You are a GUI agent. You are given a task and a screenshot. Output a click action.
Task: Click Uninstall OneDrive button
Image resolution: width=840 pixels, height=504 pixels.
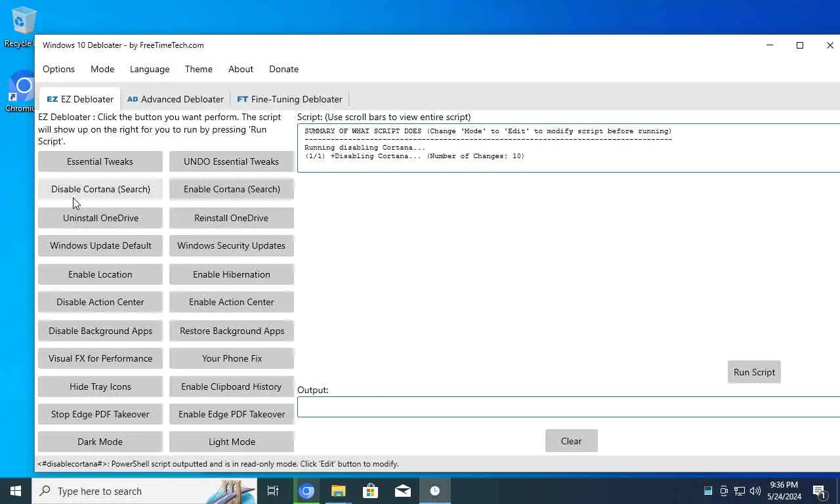coord(100,218)
